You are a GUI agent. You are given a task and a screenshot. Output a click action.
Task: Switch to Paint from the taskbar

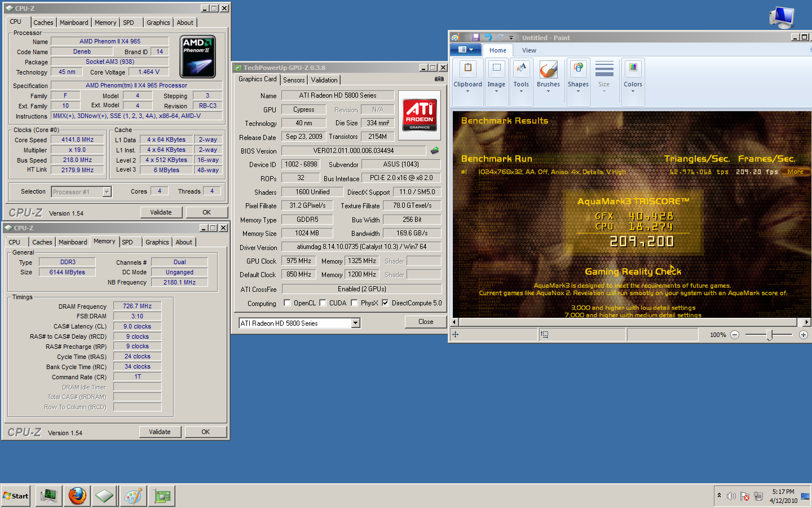pyautogui.click(x=133, y=496)
